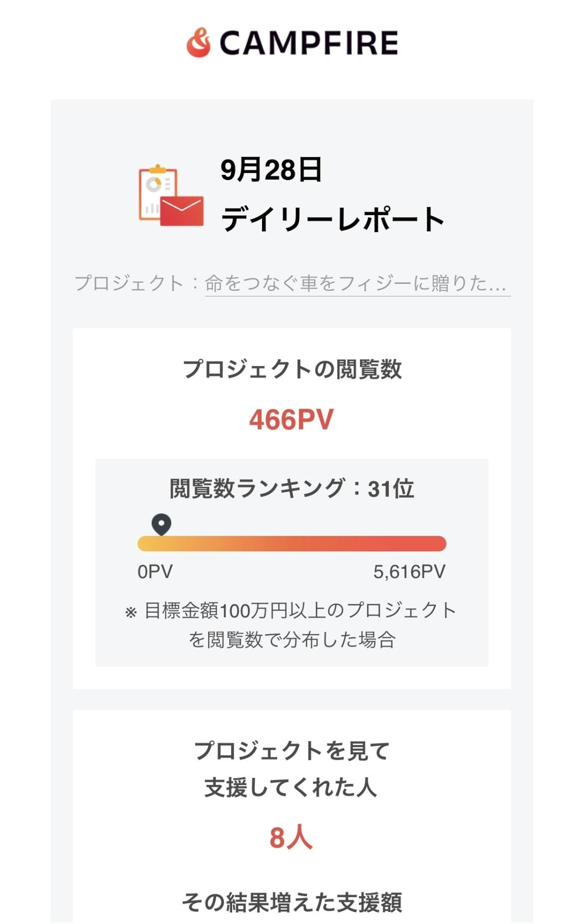Viewport: 584px width, 924px height.
Task: Click the 9月28日 date heading
Action: click(x=271, y=170)
